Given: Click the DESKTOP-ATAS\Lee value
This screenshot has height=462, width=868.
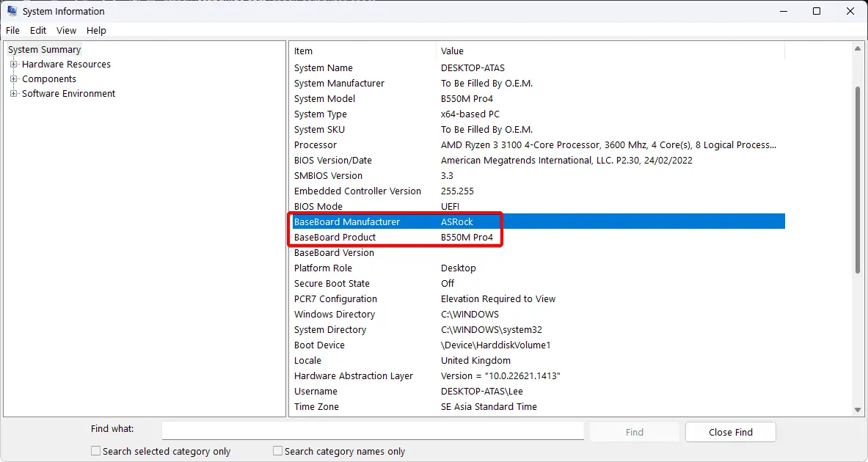Looking at the screenshot, I should [481, 391].
